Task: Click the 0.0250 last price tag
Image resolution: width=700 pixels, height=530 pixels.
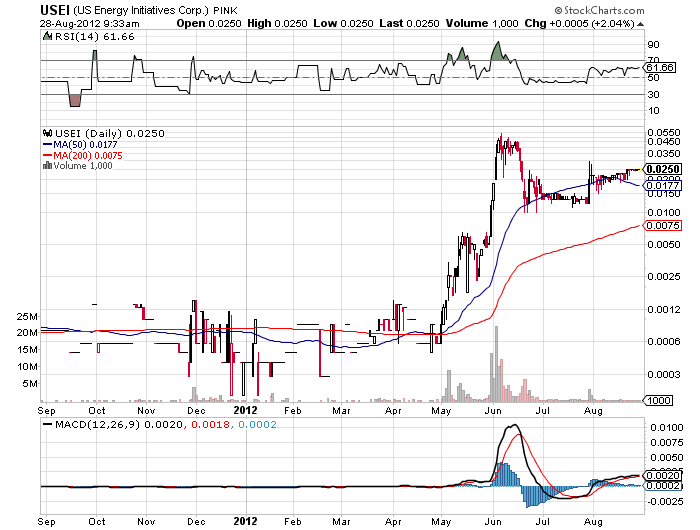Action: [x=663, y=169]
